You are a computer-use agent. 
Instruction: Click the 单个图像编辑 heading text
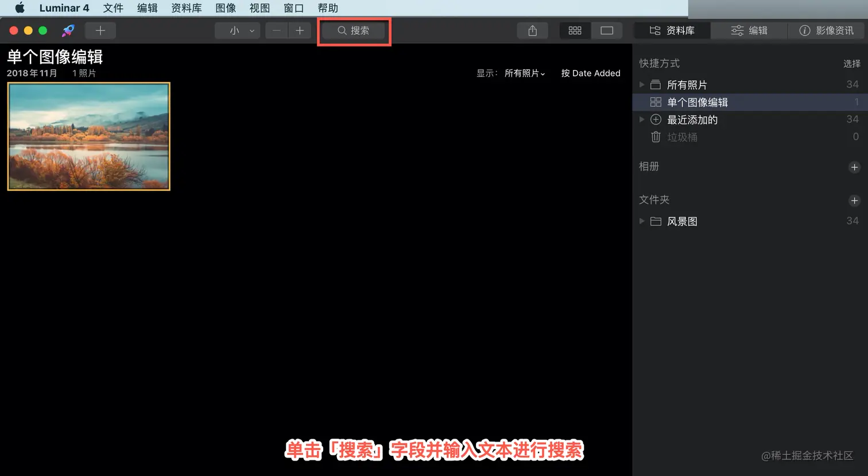pyautogui.click(x=55, y=57)
